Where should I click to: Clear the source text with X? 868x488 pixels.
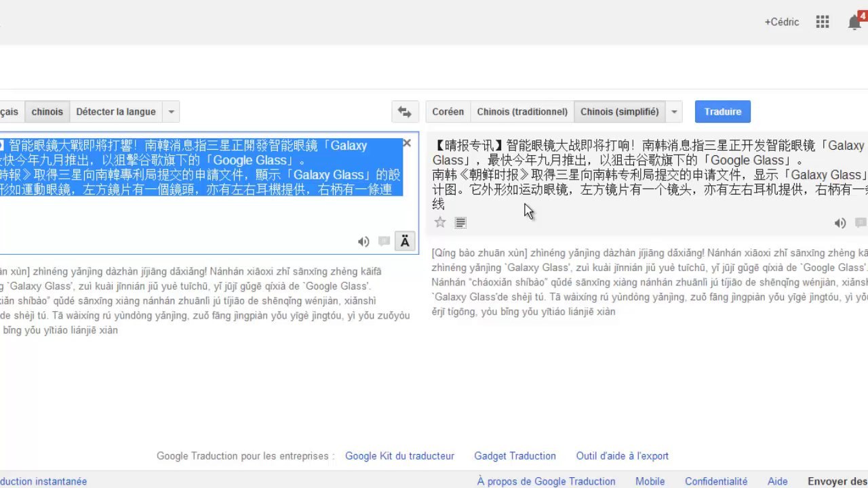407,143
